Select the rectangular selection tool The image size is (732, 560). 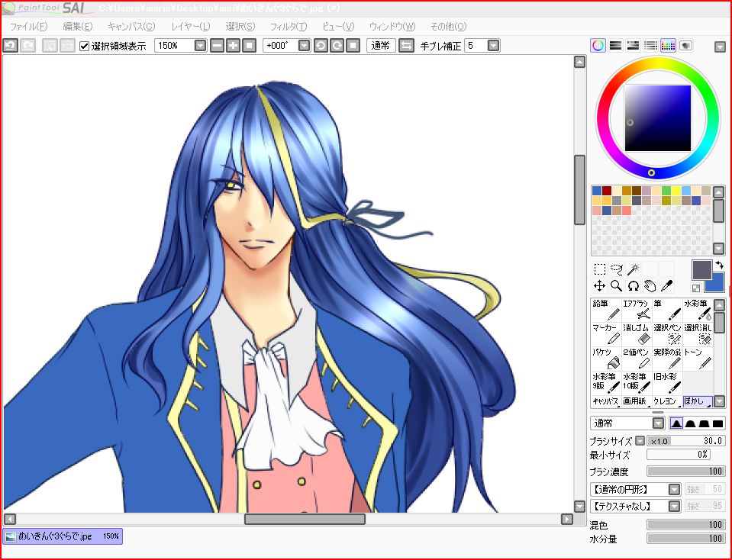(x=599, y=269)
